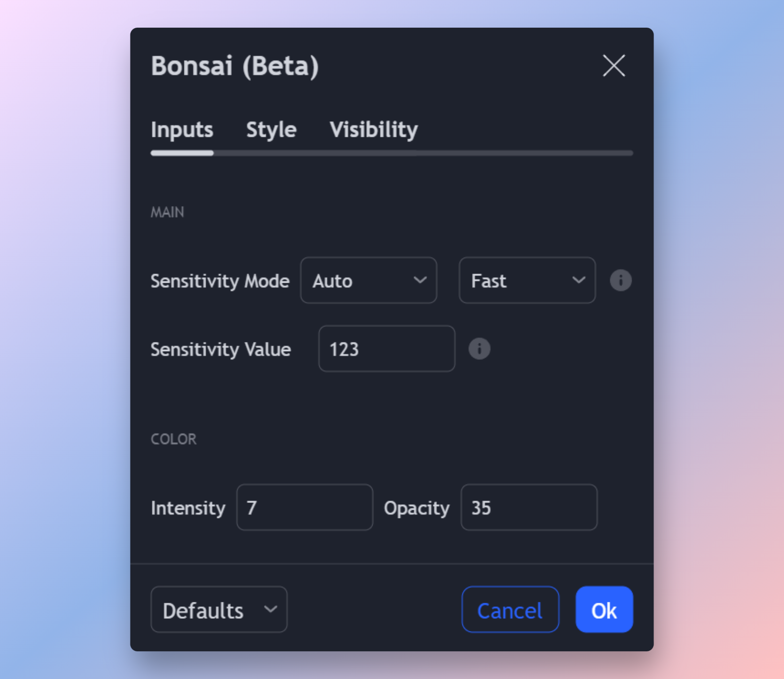Click the MAIN section heading
The height and width of the screenshot is (679, 784).
click(x=167, y=212)
